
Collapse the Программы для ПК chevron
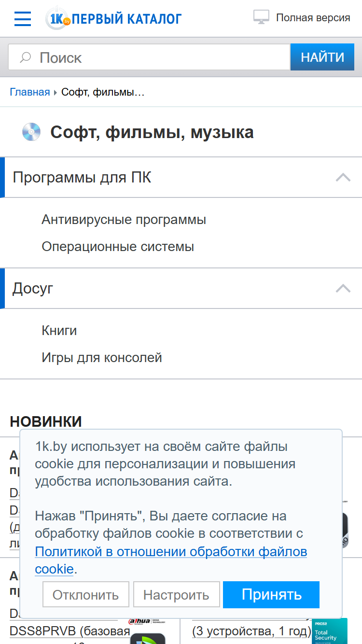pyautogui.click(x=343, y=177)
